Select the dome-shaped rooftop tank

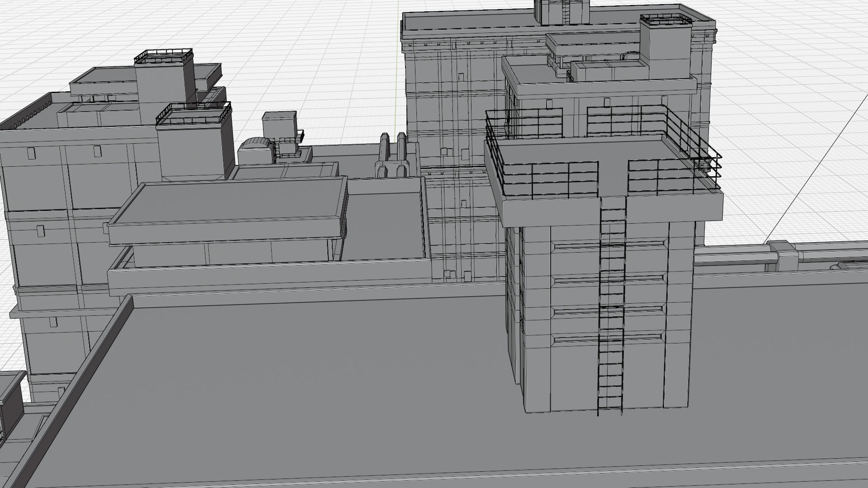pyautogui.click(x=256, y=151)
